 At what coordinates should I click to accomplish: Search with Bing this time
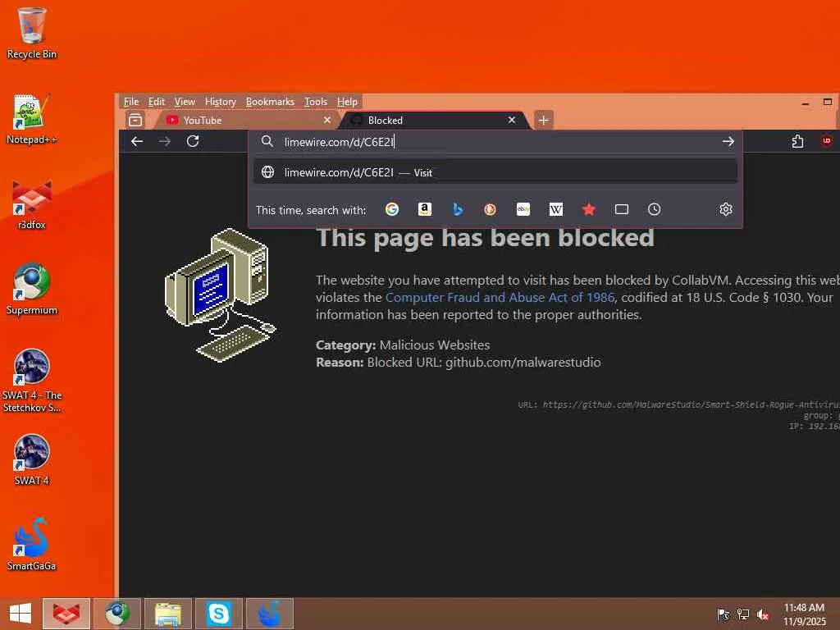click(x=457, y=209)
